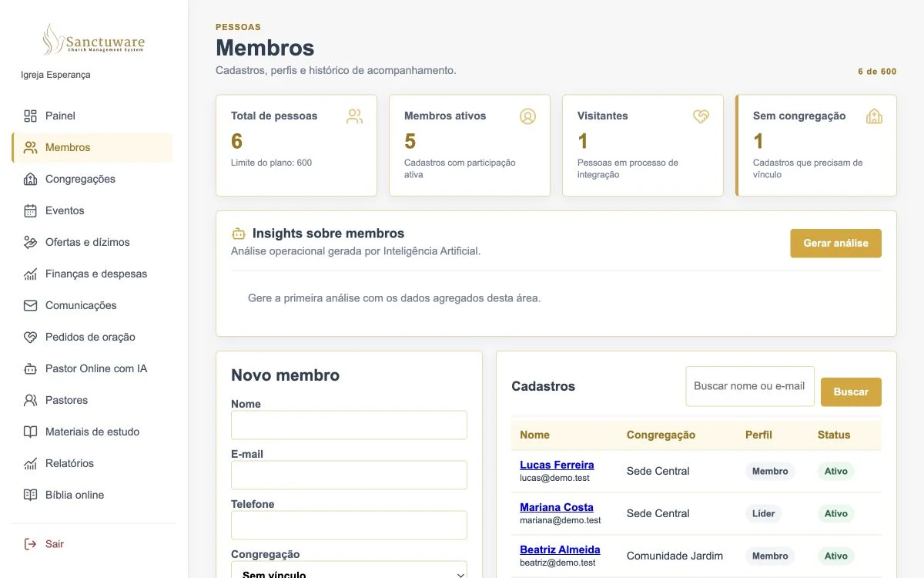The image size is (924, 578).
Task: Open the Congregação dropdown showing Sem vínculo
Action: (349, 570)
